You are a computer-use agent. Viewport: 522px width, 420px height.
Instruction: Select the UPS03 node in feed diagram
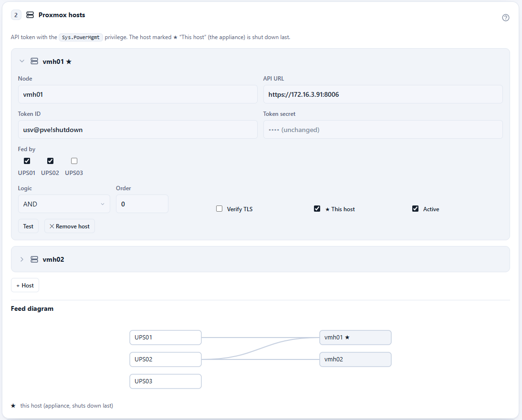166,381
